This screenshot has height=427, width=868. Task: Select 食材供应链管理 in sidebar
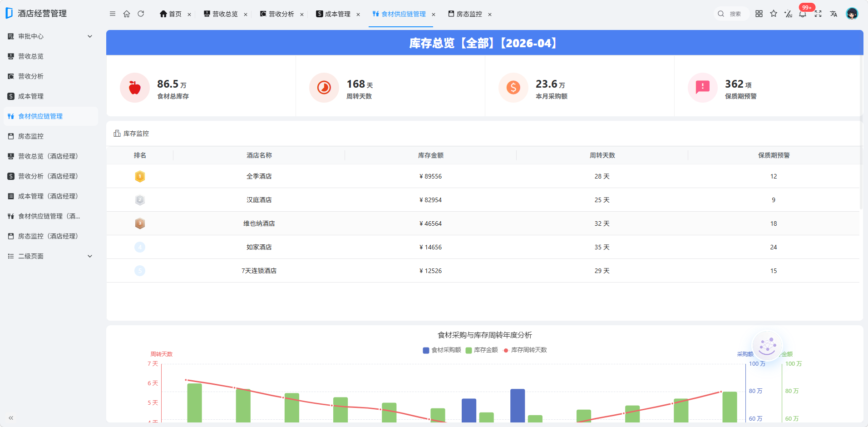(x=51, y=116)
